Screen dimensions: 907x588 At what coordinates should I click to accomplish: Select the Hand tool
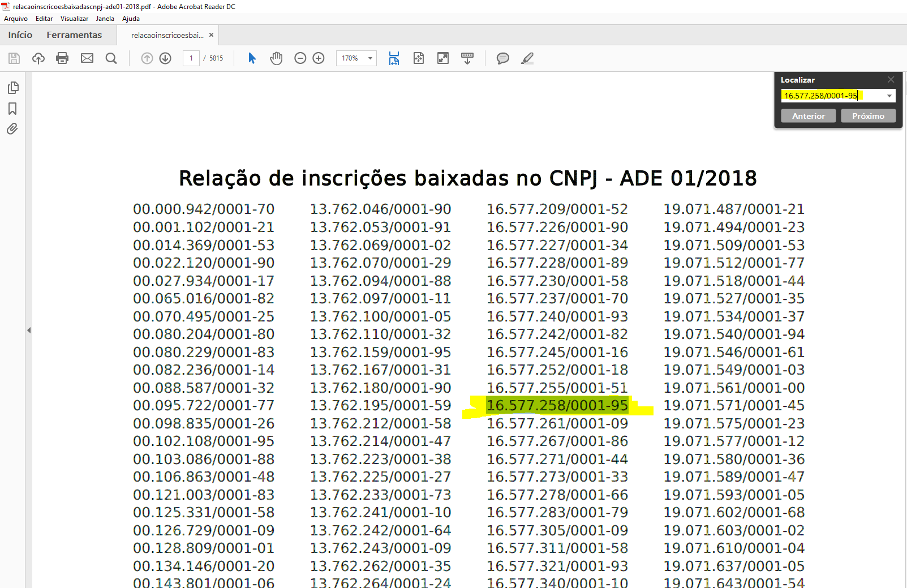pos(276,58)
